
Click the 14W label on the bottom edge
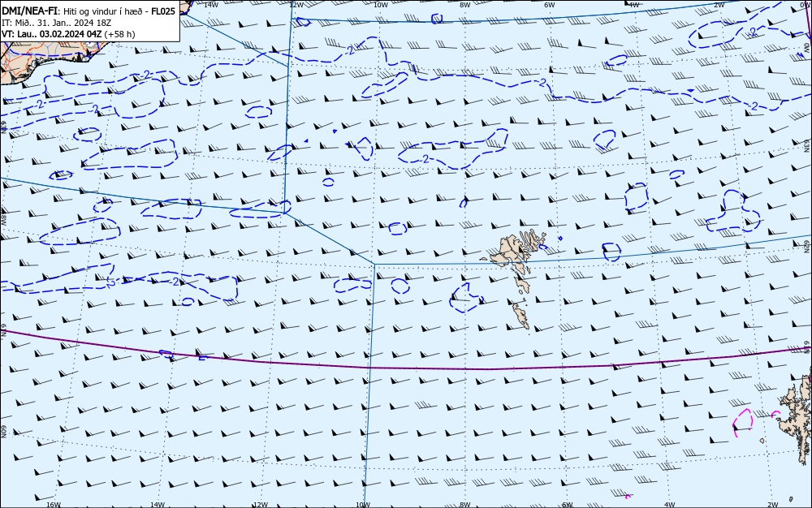click(x=158, y=505)
